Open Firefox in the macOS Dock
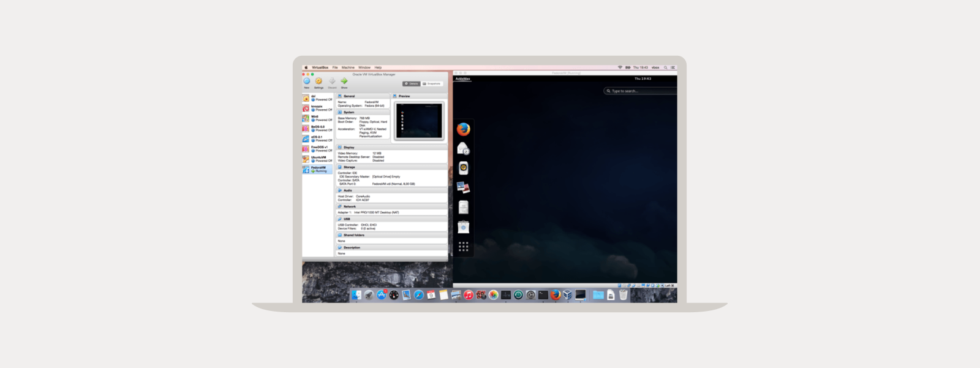This screenshot has height=368, width=980. tap(556, 294)
